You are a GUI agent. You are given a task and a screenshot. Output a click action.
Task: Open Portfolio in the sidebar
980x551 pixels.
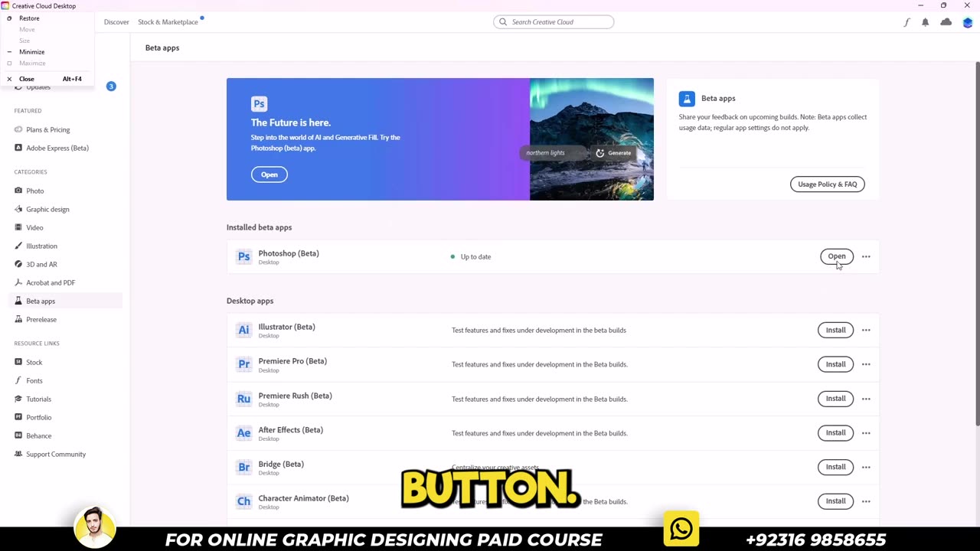(x=38, y=417)
